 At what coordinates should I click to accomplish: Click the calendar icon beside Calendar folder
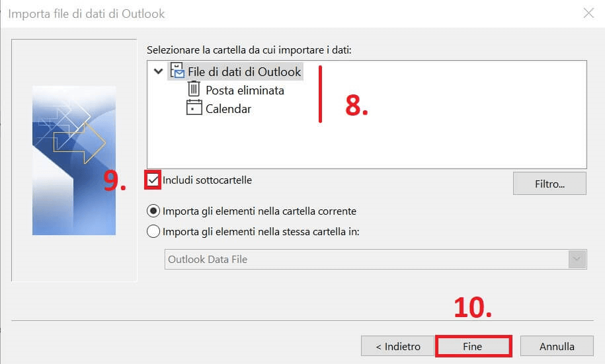194,108
